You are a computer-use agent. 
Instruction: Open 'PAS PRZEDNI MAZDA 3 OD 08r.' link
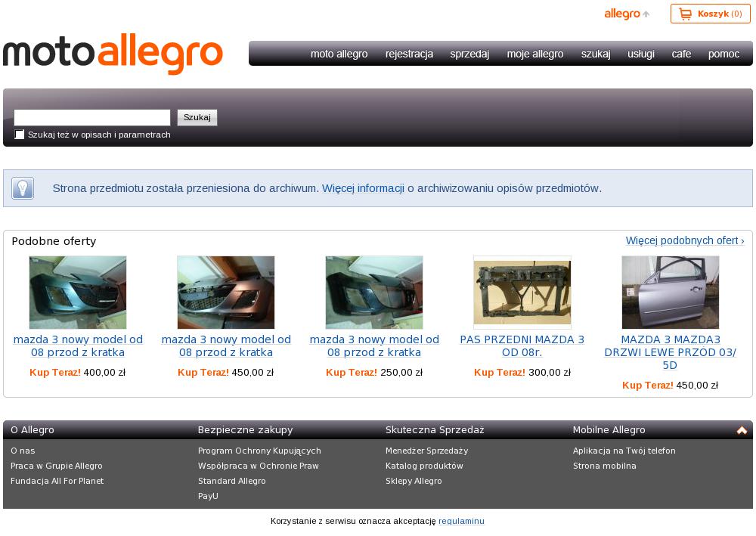[x=522, y=346]
